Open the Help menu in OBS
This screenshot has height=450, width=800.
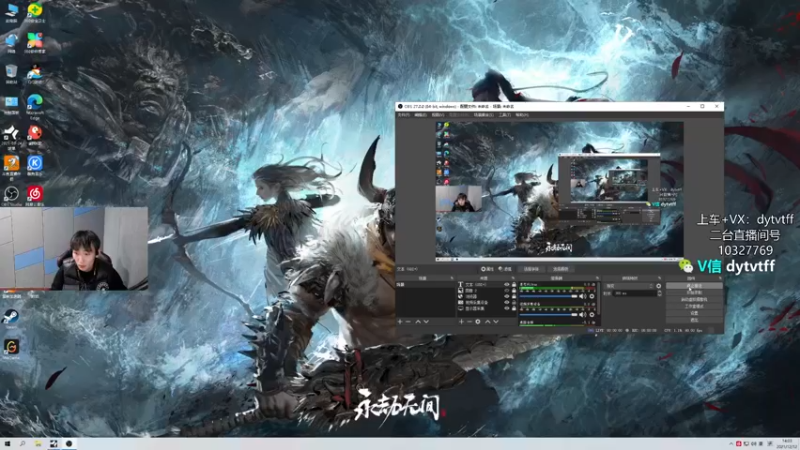click(x=521, y=115)
